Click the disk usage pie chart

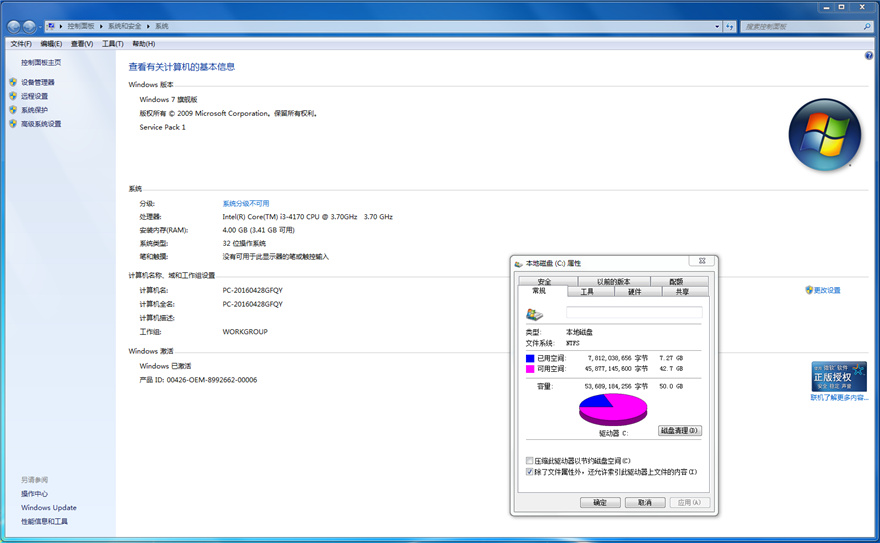613,409
